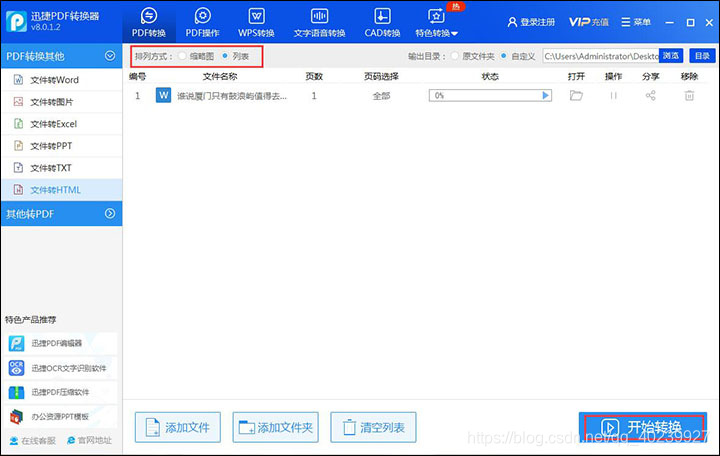Go to the CAD转换 tab

point(382,23)
